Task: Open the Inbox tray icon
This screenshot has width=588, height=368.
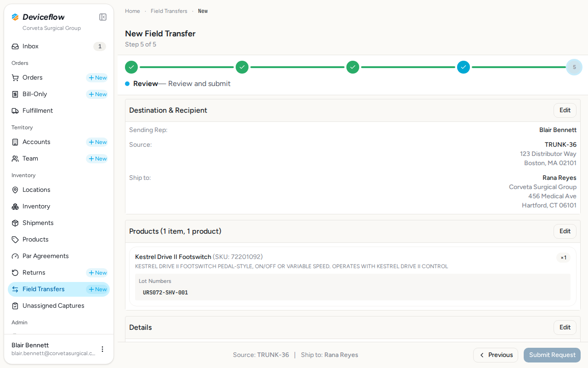Action: coord(15,46)
